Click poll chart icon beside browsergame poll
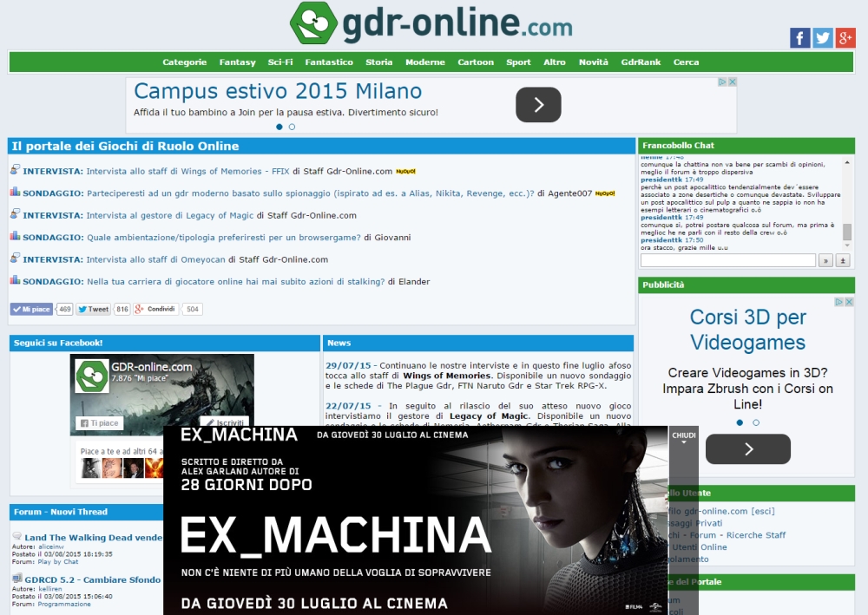The height and width of the screenshot is (615, 868). tap(15, 236)
